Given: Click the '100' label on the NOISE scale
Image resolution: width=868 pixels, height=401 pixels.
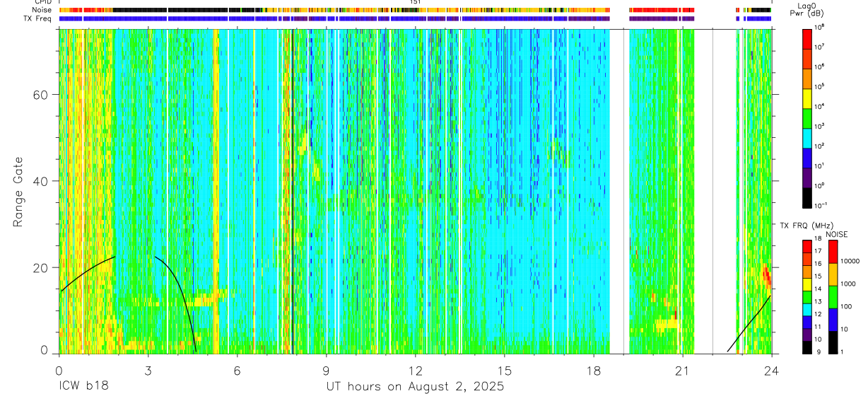Looking at the screenshot, I should point(846,307).
